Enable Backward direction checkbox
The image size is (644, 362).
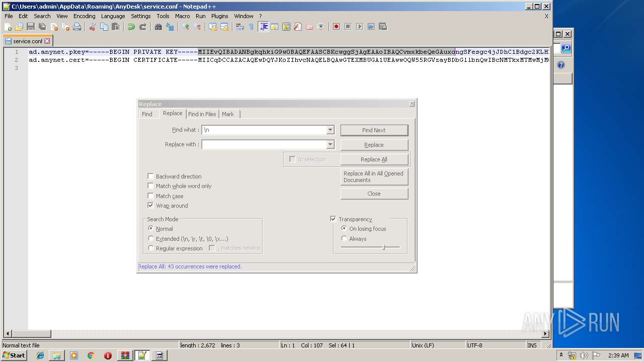pyautogui.click(x=150, y=176)
